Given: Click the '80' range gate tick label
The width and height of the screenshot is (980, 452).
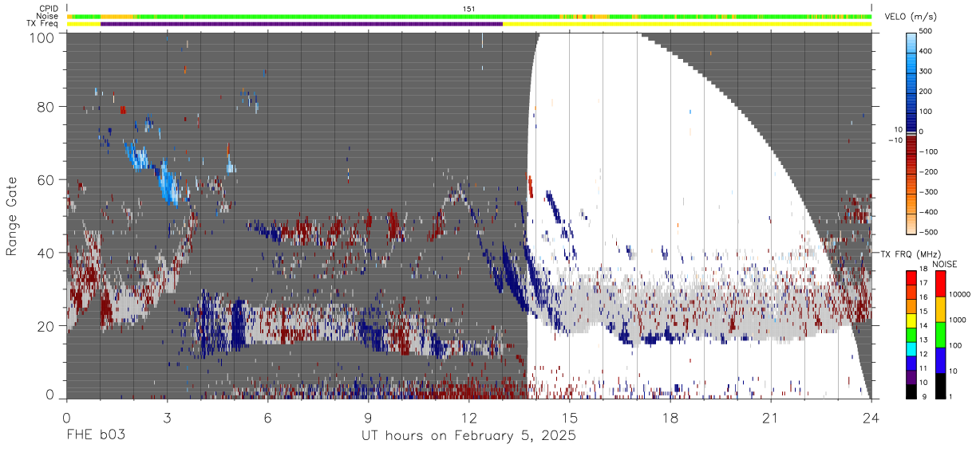Looking at the screenshot, I should point(45,106).
